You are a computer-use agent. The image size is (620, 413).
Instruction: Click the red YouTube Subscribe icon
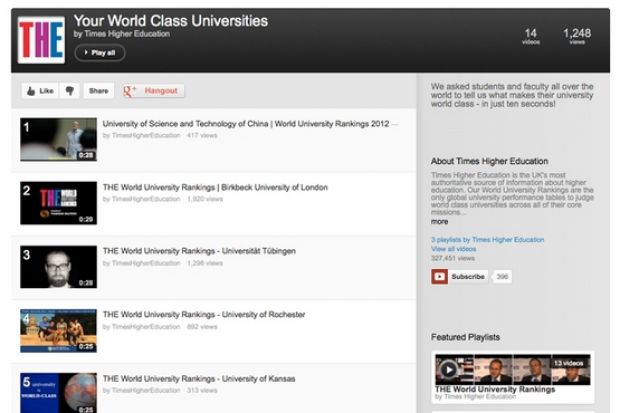click(x=439, y=276)
